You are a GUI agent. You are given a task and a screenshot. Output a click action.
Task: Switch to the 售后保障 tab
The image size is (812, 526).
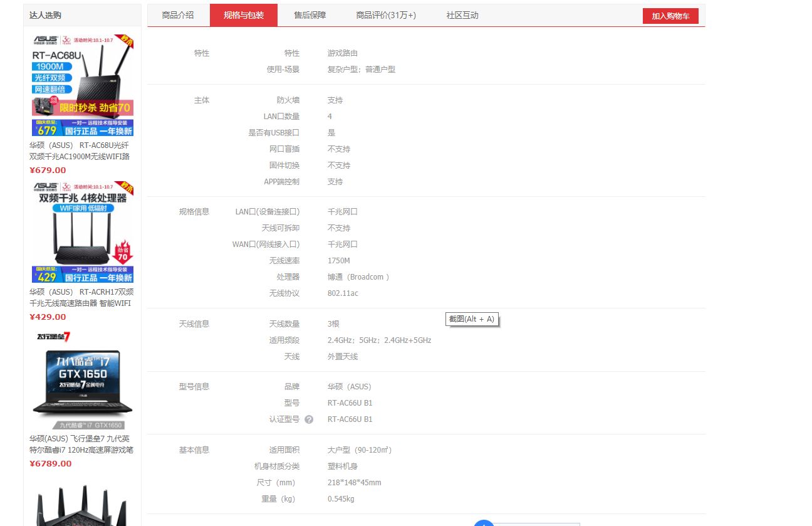pos(310,15)
